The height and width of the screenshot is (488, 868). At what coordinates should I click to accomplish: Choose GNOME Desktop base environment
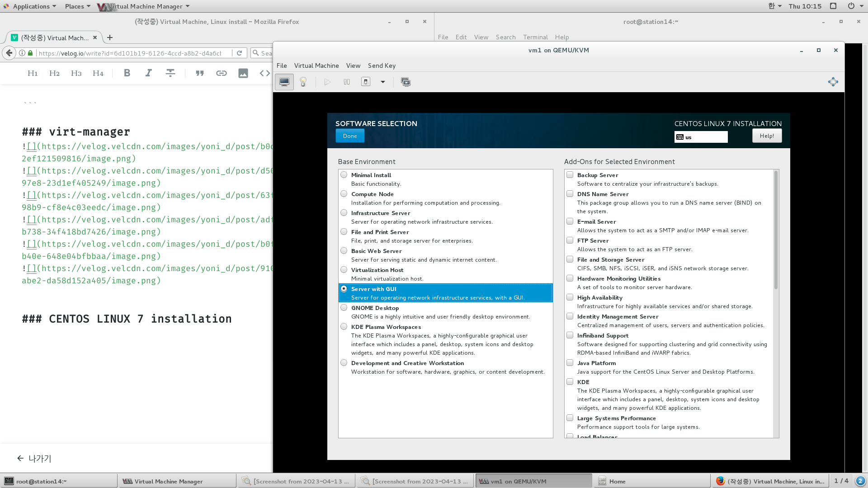pyautogui.click(x=344, y=308)
